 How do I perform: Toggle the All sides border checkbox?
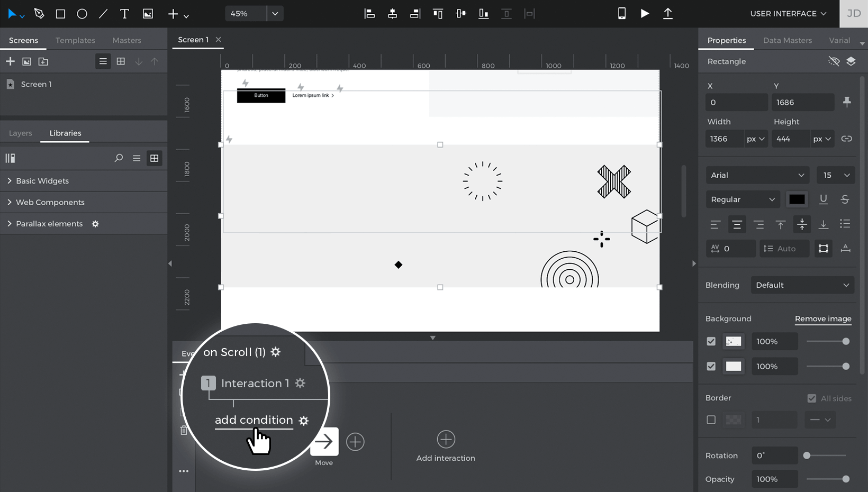tap(811, 398)
